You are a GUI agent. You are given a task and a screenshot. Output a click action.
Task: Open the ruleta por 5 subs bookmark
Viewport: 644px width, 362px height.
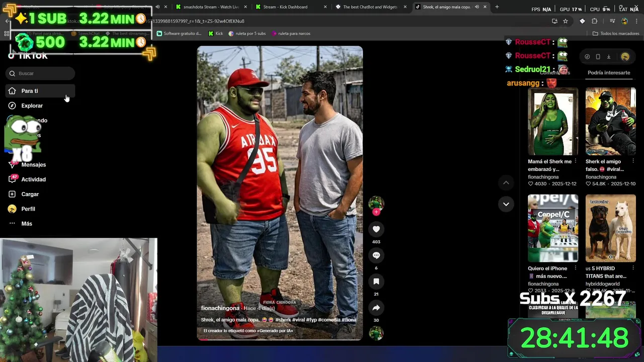[247, 34]
